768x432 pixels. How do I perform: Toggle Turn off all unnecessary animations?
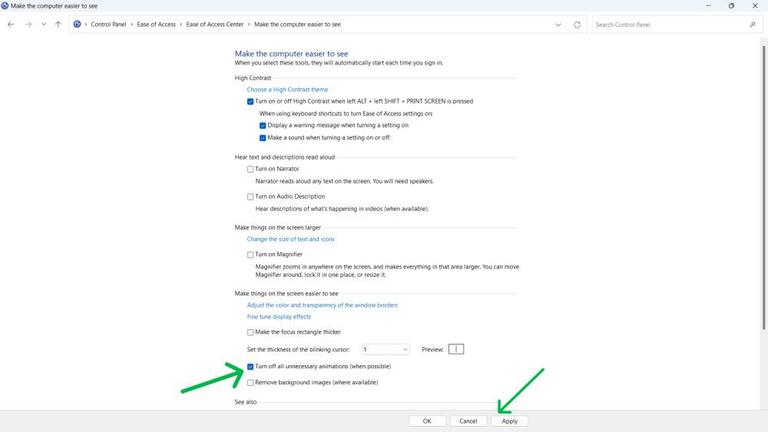tap(250, 366)
